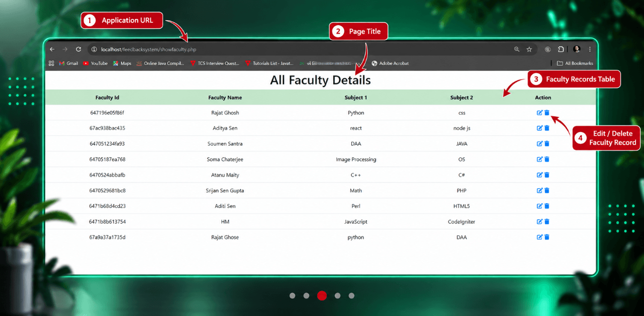Screen dimensions: 644x316
Task: Click the "Faculty Name" column header
Action: tap(225, 98)
